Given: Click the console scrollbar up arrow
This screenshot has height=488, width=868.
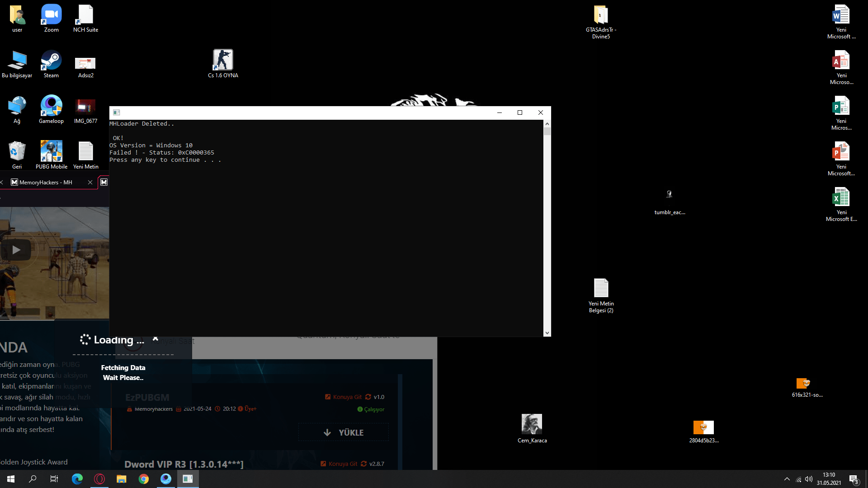Looking at the screenshot, I should click(x=547, y=123).
